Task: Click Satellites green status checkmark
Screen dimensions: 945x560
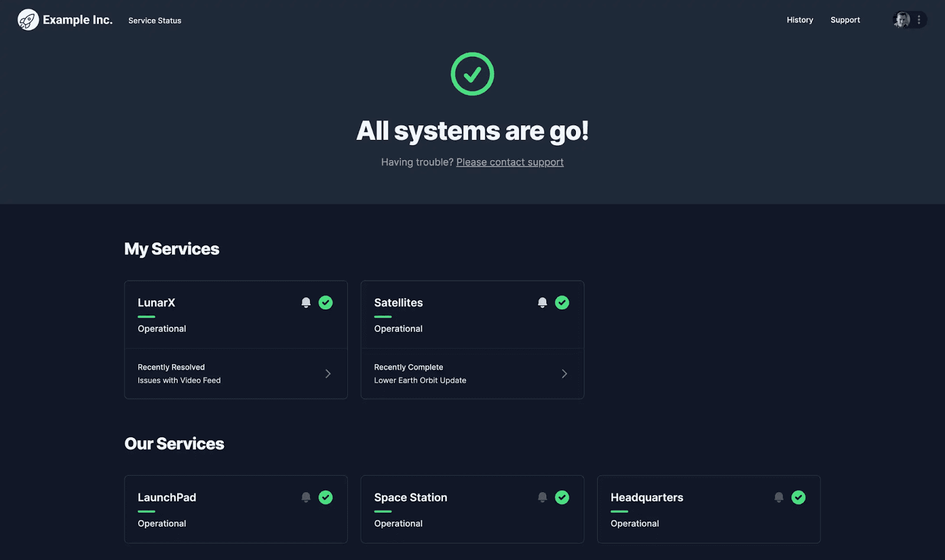Action: tap(562, 302)
